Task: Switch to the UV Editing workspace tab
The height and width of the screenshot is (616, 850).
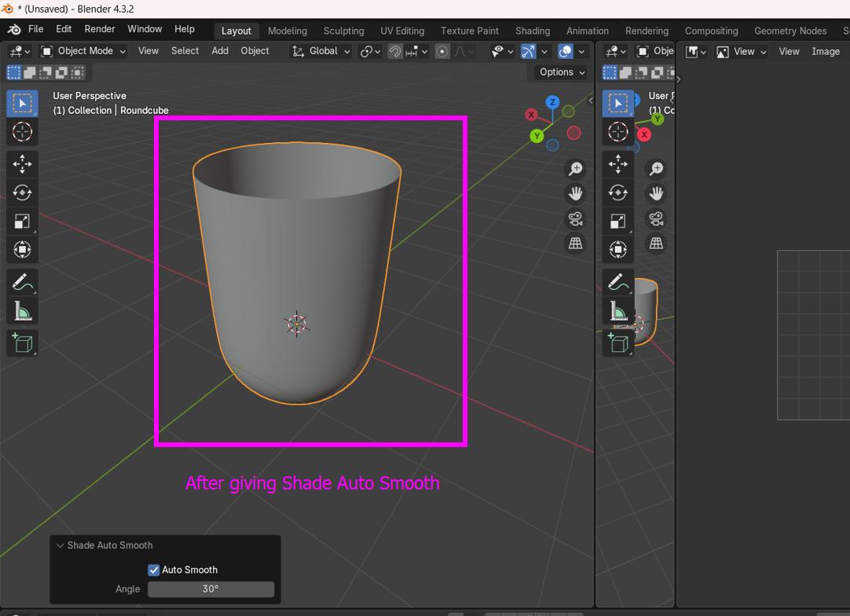Action: 402,31
